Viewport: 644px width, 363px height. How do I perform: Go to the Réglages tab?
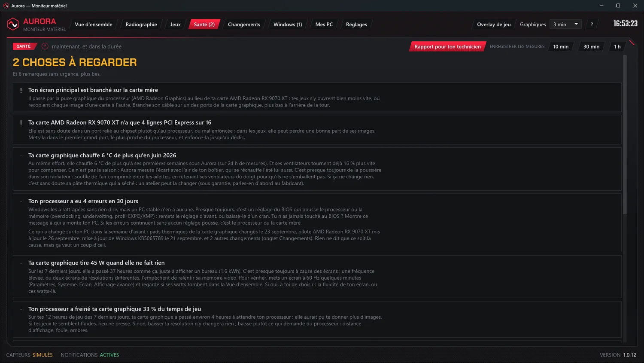coord(356,24)
